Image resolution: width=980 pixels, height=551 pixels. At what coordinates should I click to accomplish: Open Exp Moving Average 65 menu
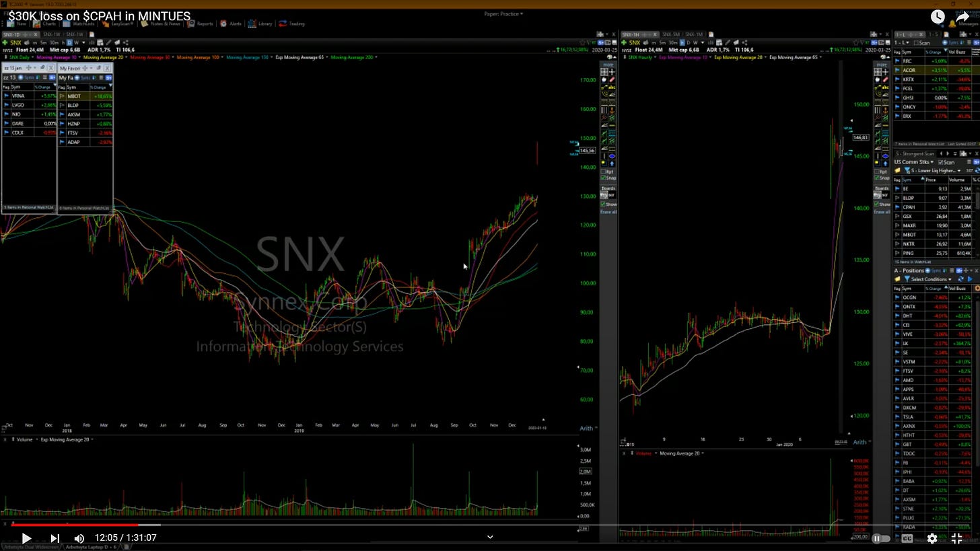301,57
